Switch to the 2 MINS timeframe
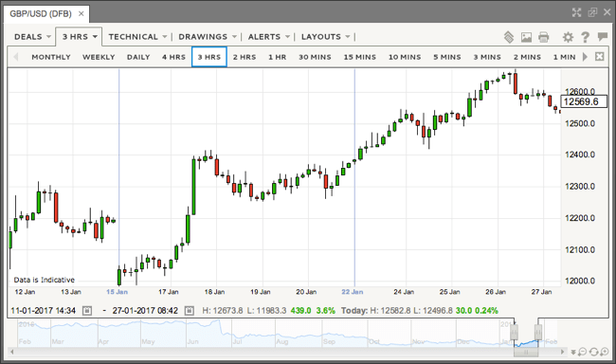616x364 pixels. [527, 57]
